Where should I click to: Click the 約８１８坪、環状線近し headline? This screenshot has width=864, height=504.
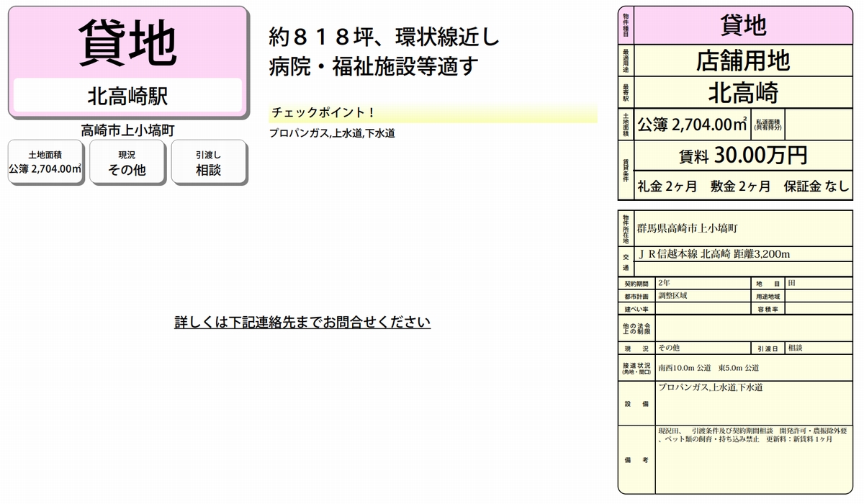pyautogui.click(x=384, y=37)
